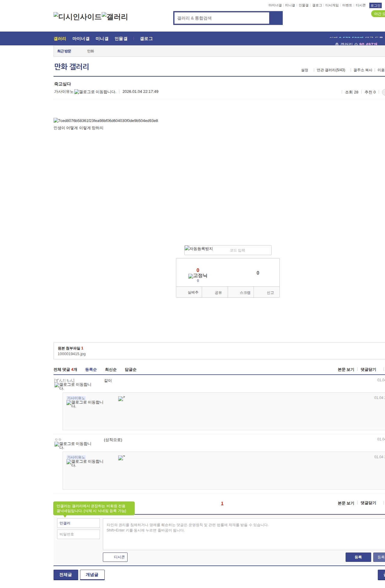Click the 전체글 button
Screen dimensions: 385x588
coord(66,574)
